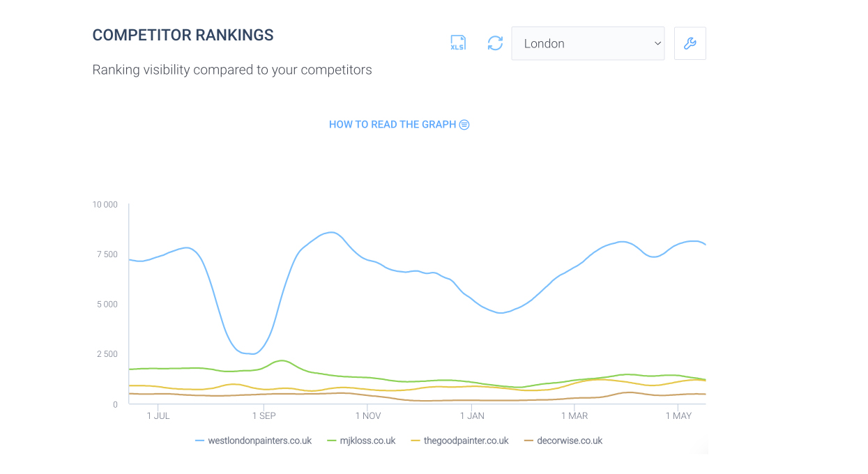
Task: Click the HOW TO READ THE GRAPH link
Action: [x=393, y=125]
